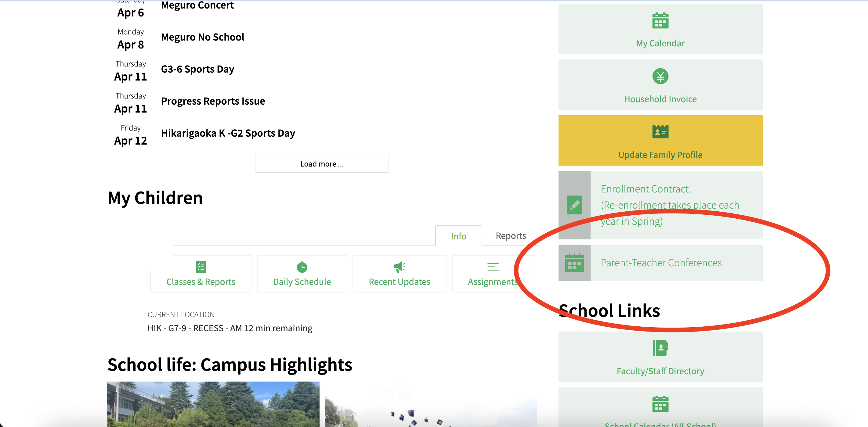Open the G3-6 Sports Day event
This screenshot has width=868, height=427.
[197, 69]
